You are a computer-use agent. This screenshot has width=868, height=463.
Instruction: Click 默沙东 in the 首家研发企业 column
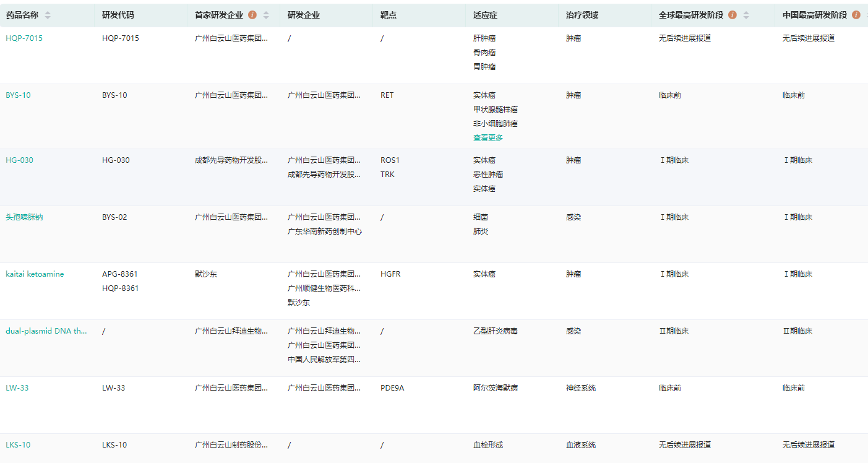coord(206,274)
